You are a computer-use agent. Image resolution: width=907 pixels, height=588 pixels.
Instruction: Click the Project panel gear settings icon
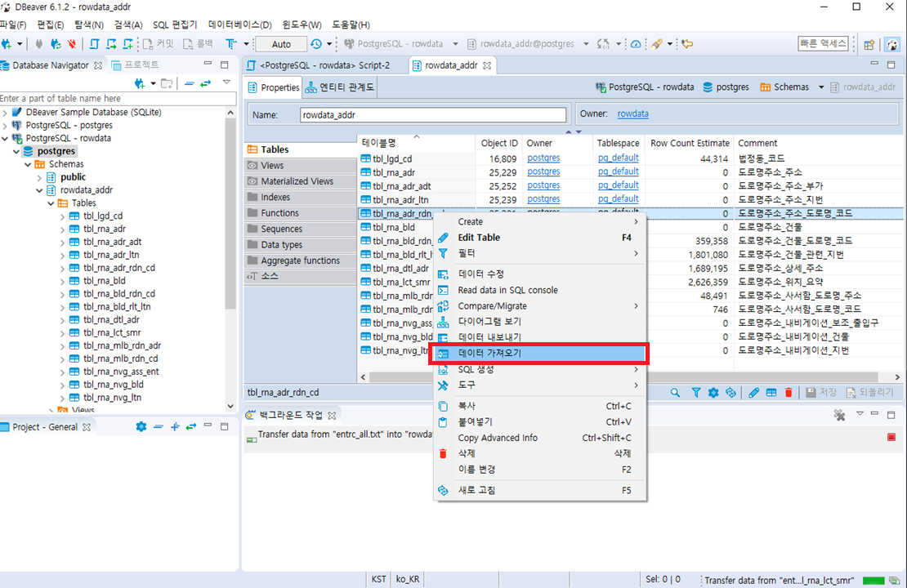tap(141, 426)
